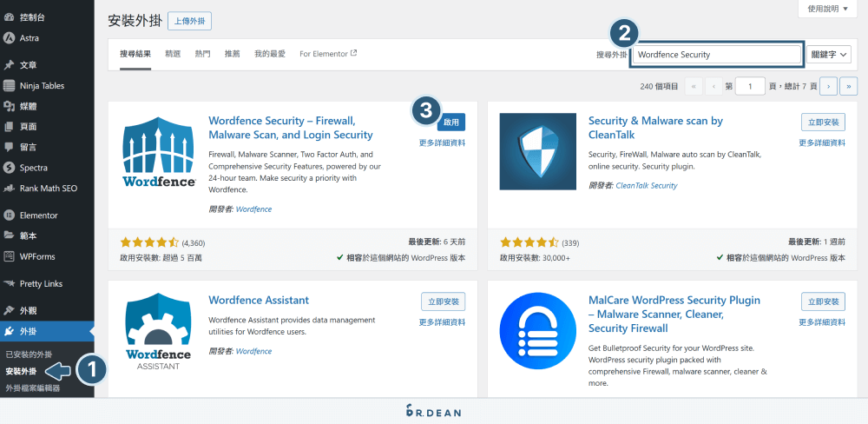Click the 上傳外掛 upload button
Viewport: 868px width, 424px height.
click(x=189, y=21)
